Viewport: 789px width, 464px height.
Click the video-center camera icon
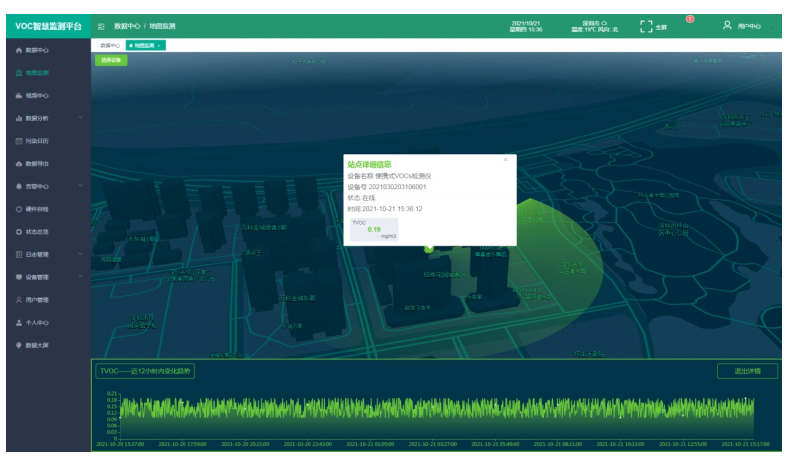point(19,96)
